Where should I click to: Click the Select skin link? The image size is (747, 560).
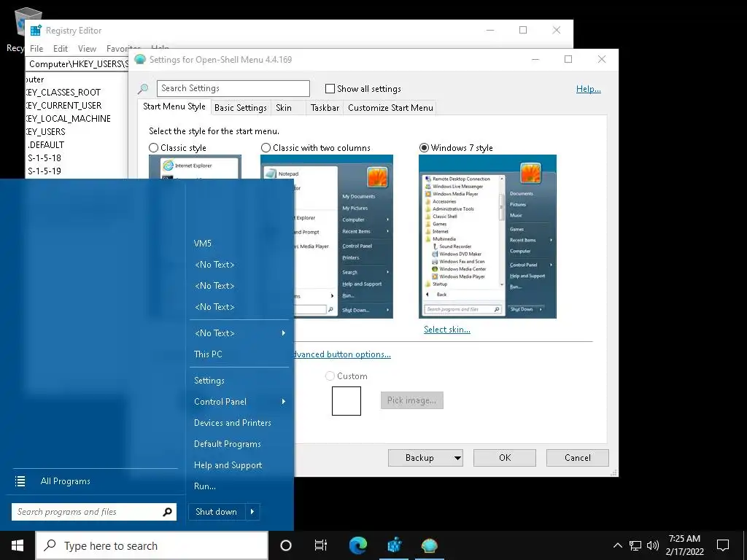447,330
